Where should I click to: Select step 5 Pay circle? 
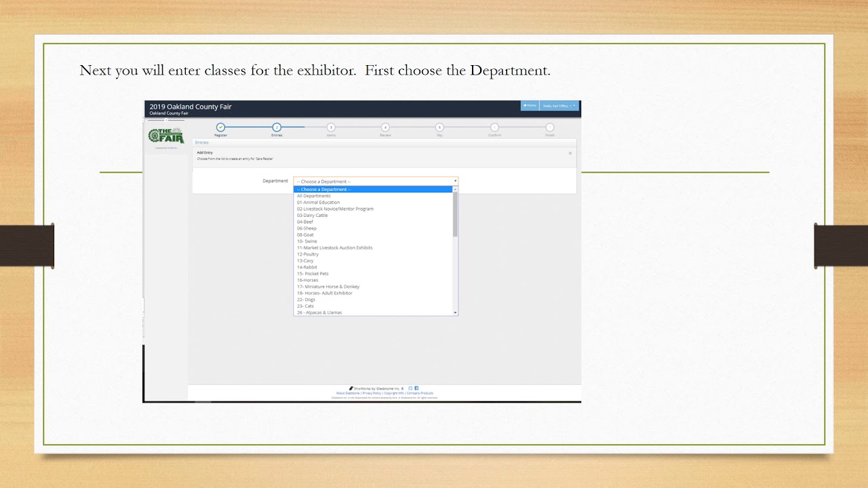click(439, 127)
